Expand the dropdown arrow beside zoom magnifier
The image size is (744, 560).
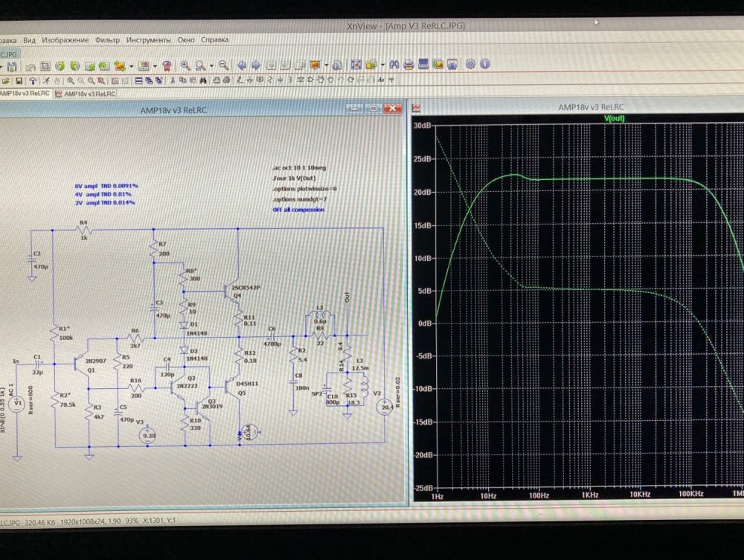click(x=212, y=65)
